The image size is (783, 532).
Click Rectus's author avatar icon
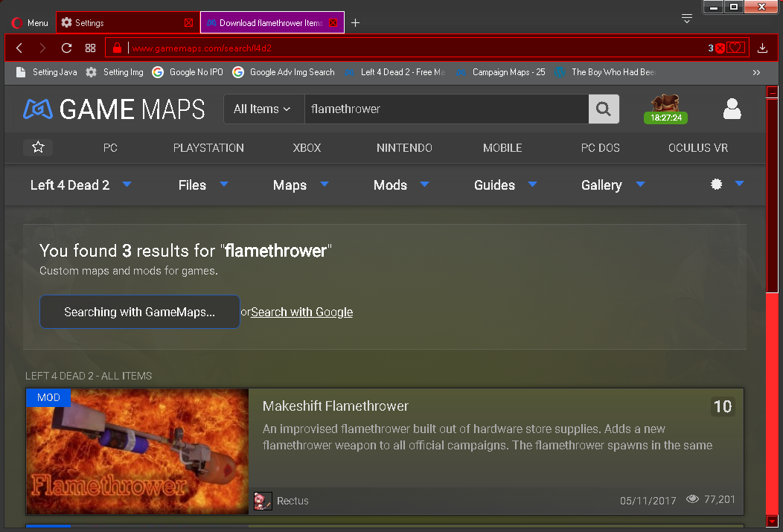(262, 500)
